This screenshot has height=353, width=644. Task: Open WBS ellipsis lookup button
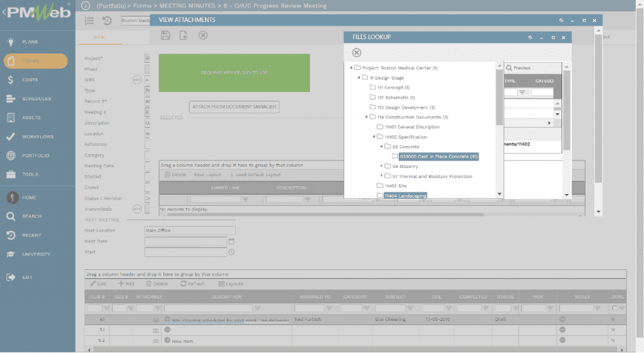tap(137, 80)
